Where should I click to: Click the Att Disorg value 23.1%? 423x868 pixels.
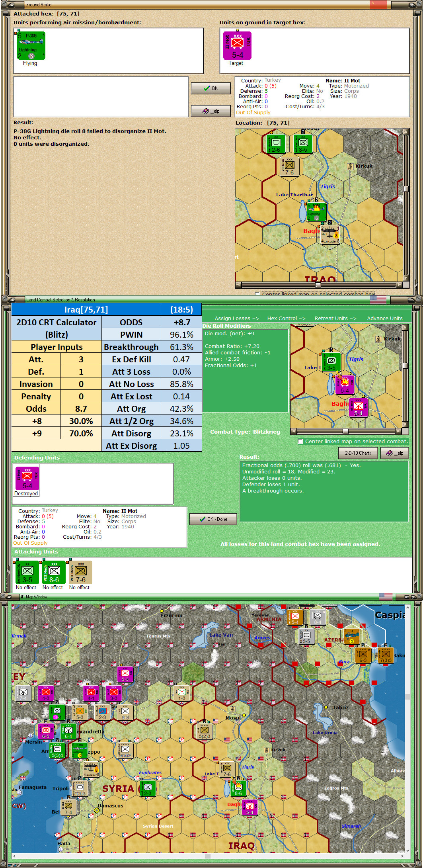[181, 433]
